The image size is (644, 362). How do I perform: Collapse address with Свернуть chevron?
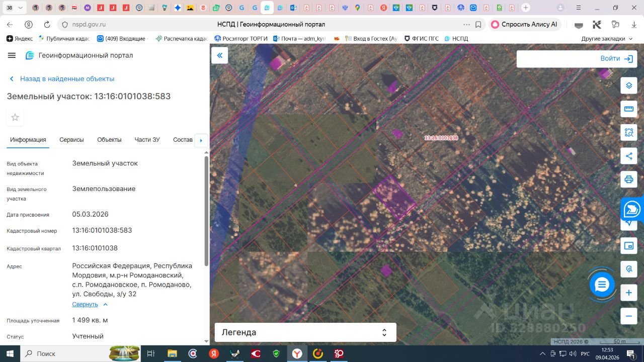pos(105,304)
